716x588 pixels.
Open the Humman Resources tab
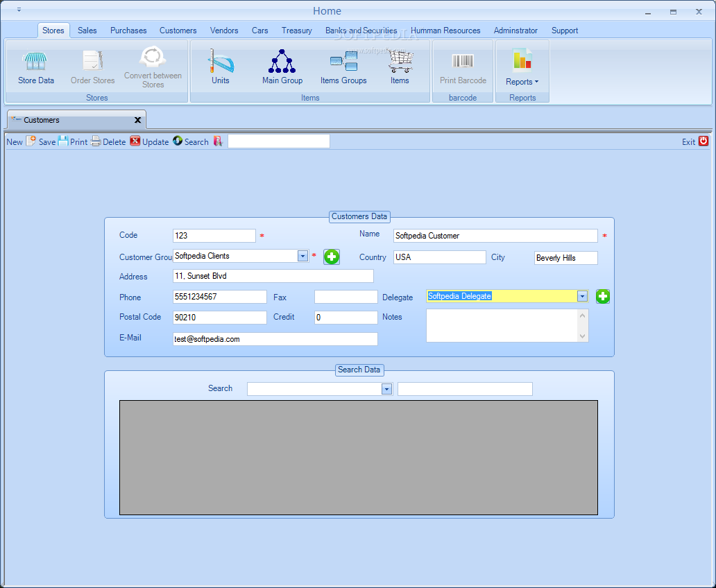pyautogui.click(x=445, y=31)
